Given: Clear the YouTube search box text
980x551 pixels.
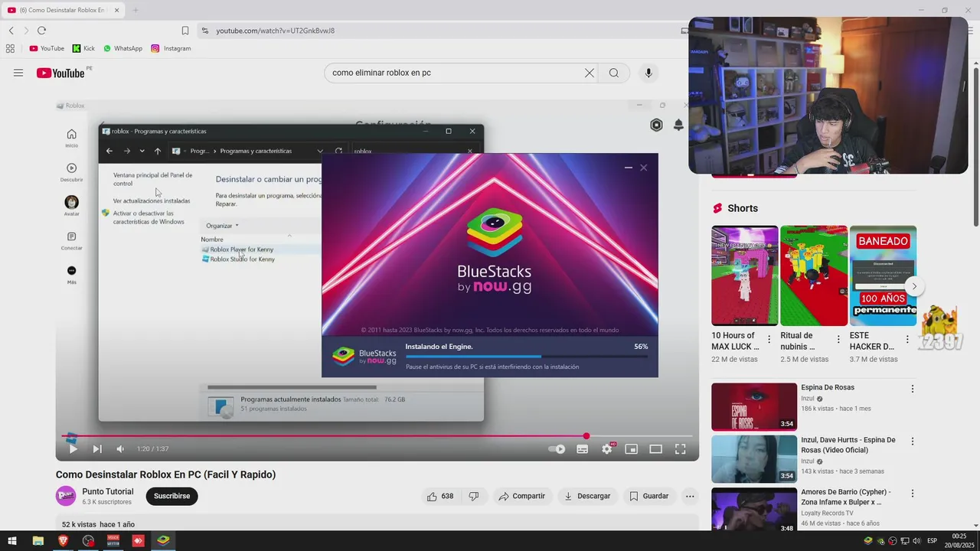Looking at the screenshot, I should click(590, 73).
